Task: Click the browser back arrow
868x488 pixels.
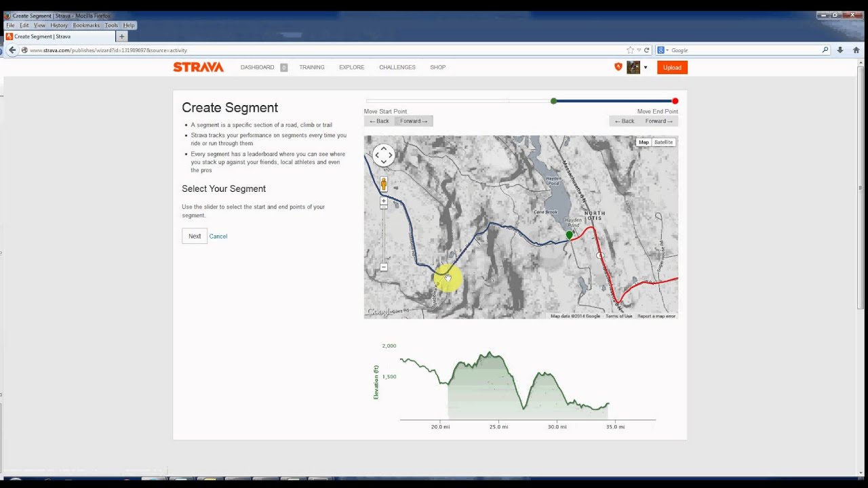Action: (12, 50)
